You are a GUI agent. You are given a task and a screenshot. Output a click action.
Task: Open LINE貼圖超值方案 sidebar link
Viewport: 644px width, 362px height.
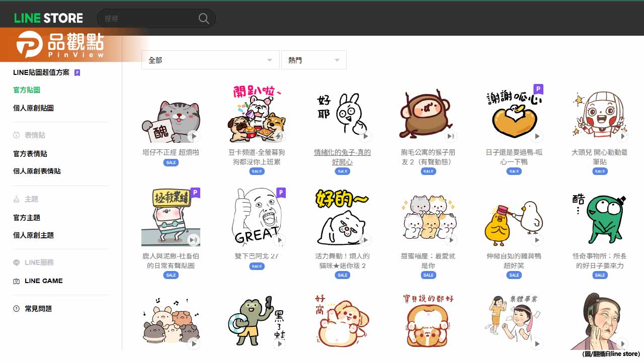pos(41,72)
